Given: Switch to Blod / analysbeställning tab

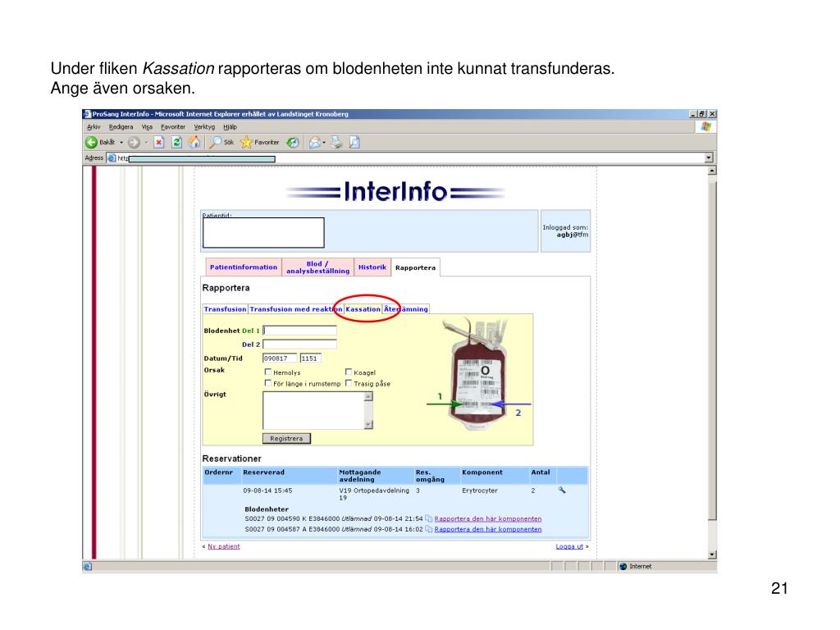Looking at the screenshot, I should pyautogui.click(x=317, y=267).
